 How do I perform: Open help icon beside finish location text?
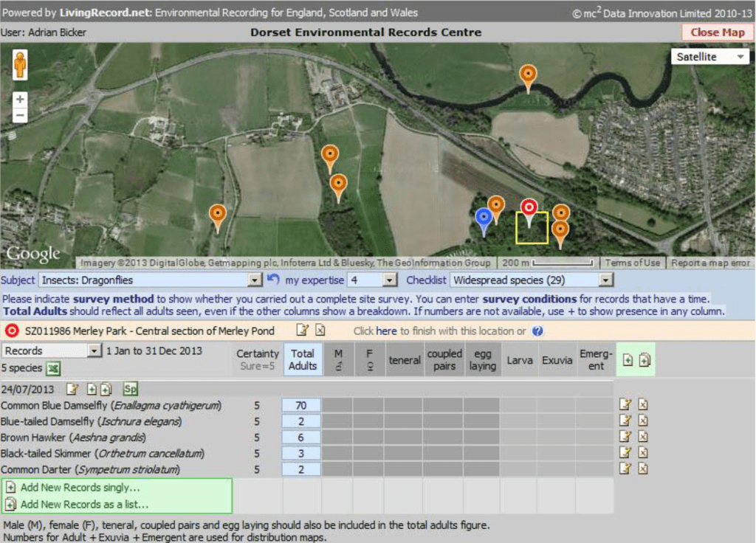(537, 331)
